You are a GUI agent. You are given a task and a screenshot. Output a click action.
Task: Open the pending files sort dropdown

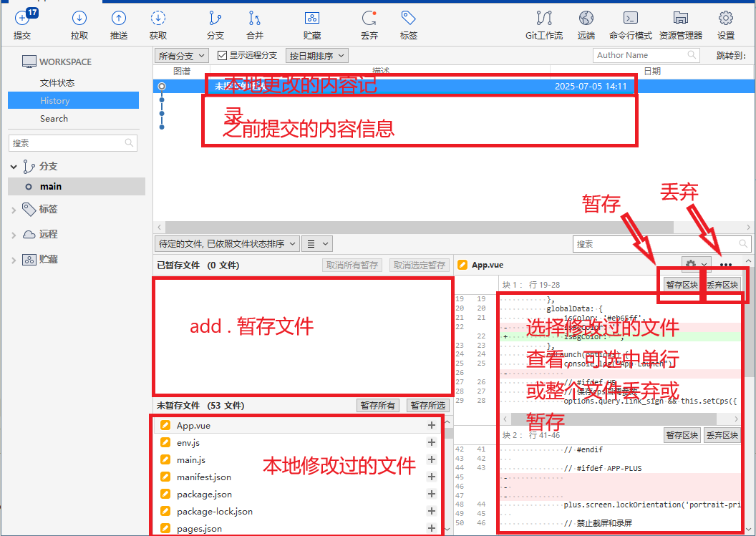227,244
